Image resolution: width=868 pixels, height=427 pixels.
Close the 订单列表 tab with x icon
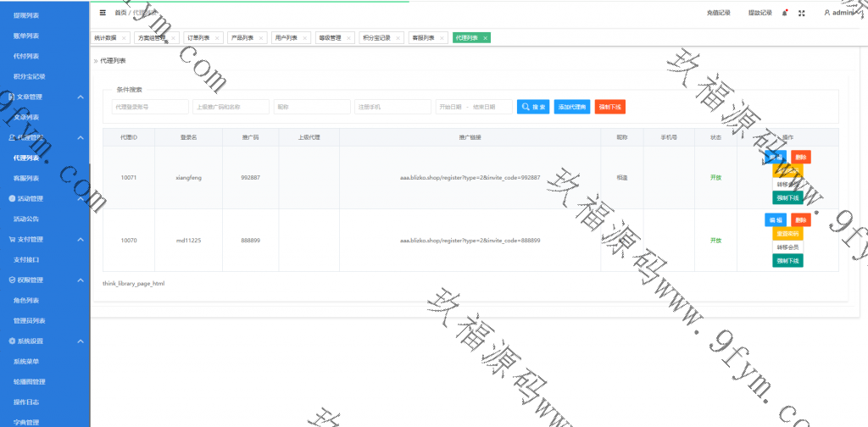pos(216,38)
